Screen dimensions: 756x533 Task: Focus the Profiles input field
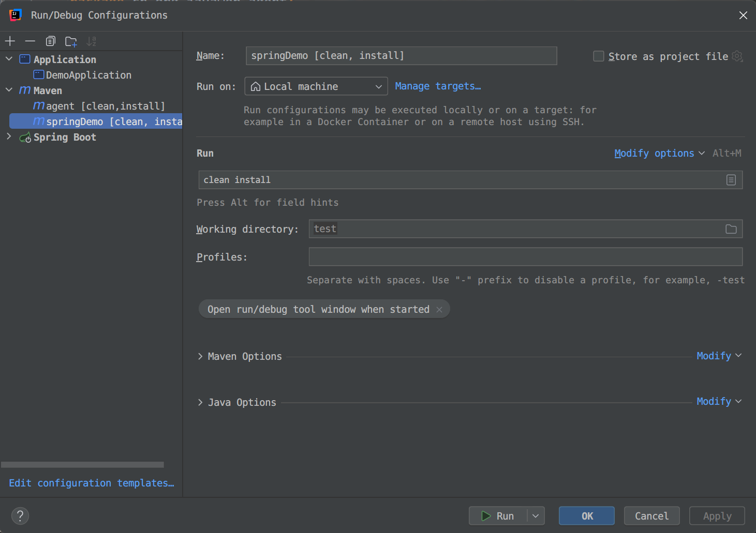(526, 257)
